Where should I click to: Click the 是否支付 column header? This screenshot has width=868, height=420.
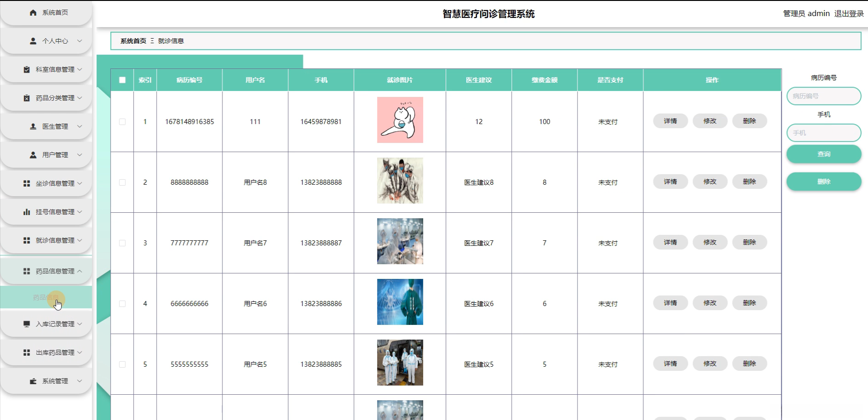[610, 80]
